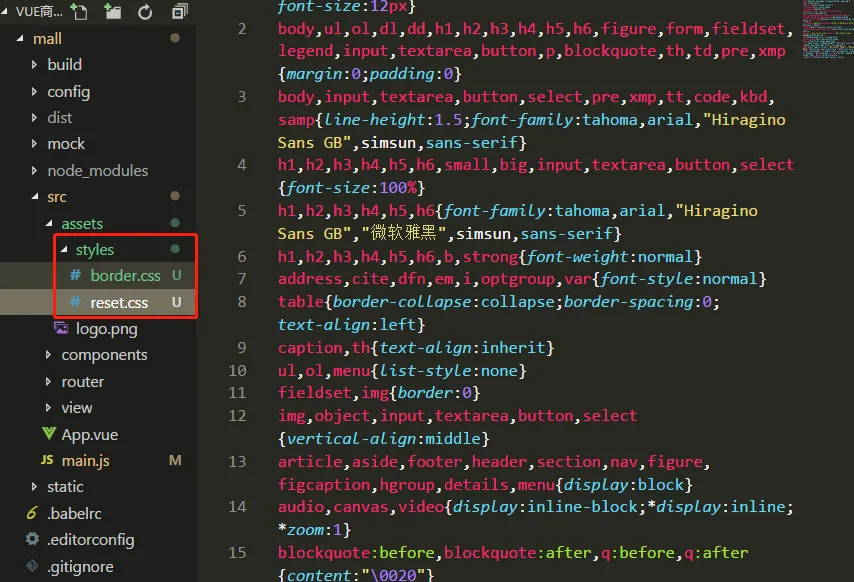Viewport: 854px width, 582px height.
Task: Refresh the explorer file tree
Action: [145, 12]
